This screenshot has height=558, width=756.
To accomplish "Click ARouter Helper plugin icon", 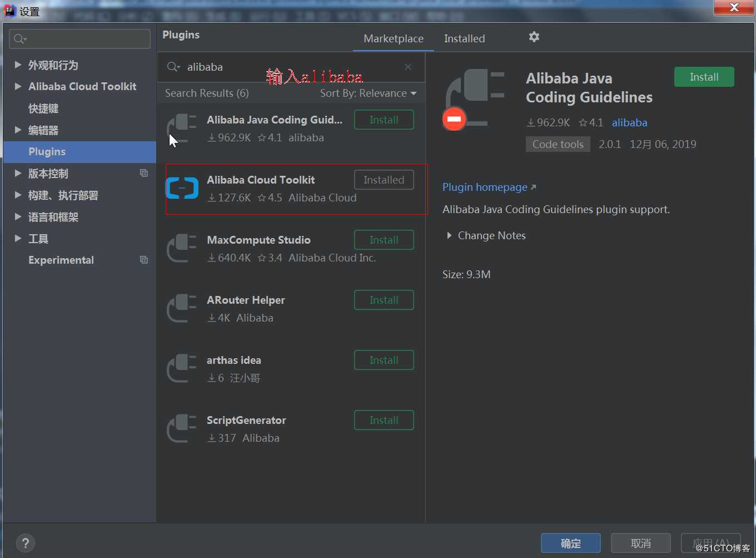I will (x=182, y=309).
